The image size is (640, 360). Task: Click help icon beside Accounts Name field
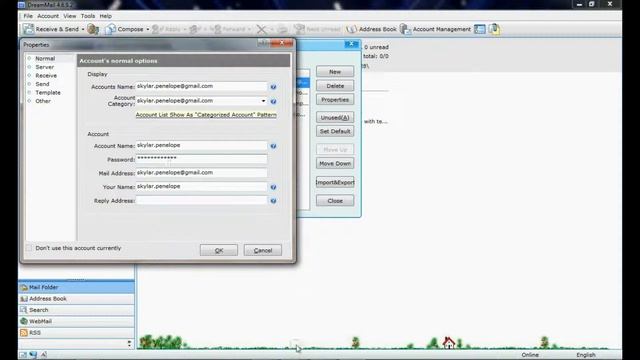273,87
